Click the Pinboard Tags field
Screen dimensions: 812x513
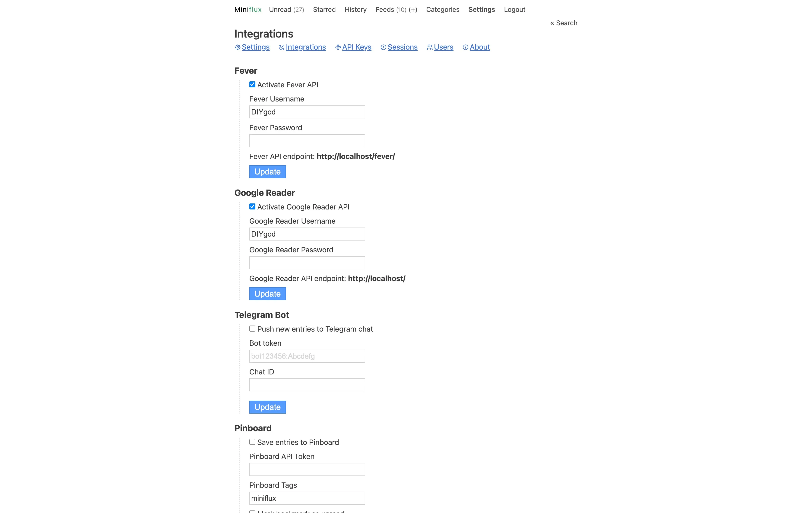point(307,498)
